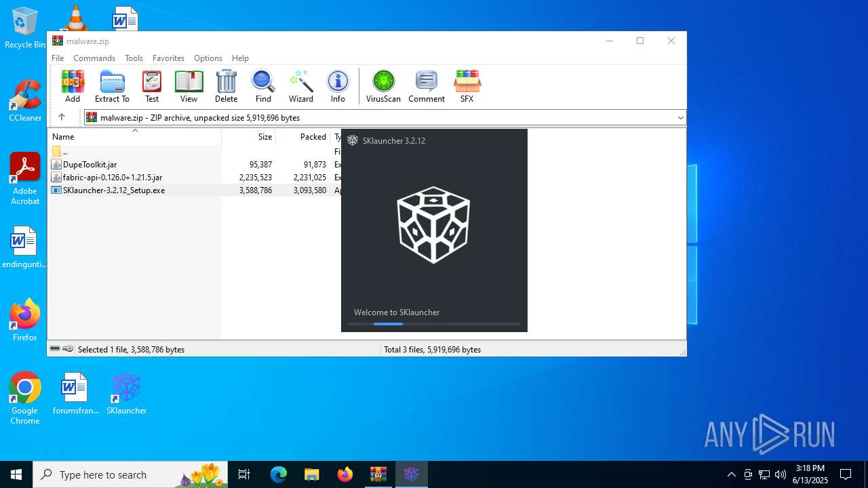The image size is (868, 488).
Task: Click the SKlauncher cube logo
Action: (433, 225)
